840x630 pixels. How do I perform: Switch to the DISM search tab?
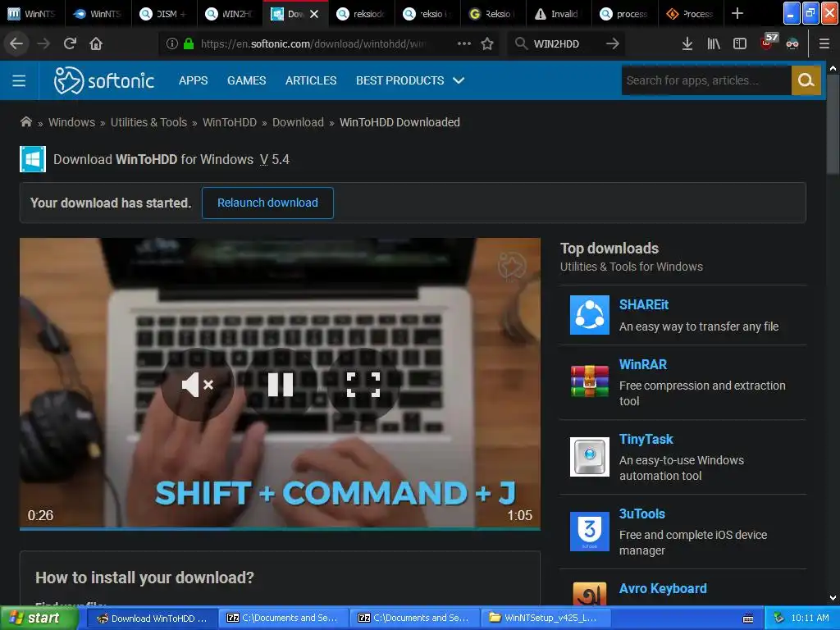click(164, 13)
